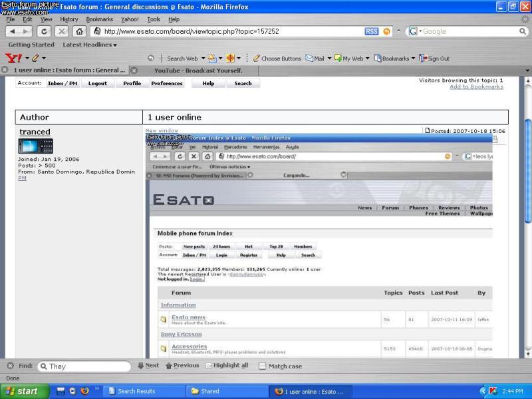Switch to YouTube - Broadcast Yourself tab
This screenshot has width=532, height=399.
[198, 70]
